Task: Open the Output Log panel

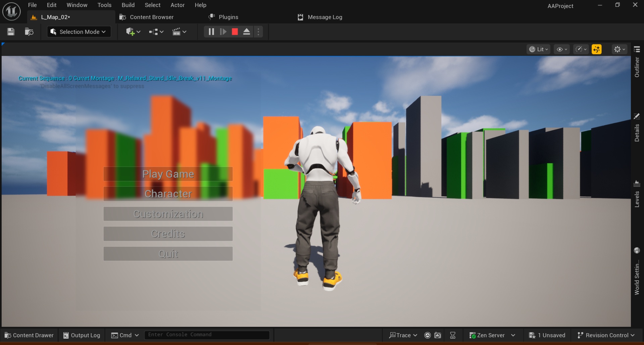Action: [x=82, y=335]
